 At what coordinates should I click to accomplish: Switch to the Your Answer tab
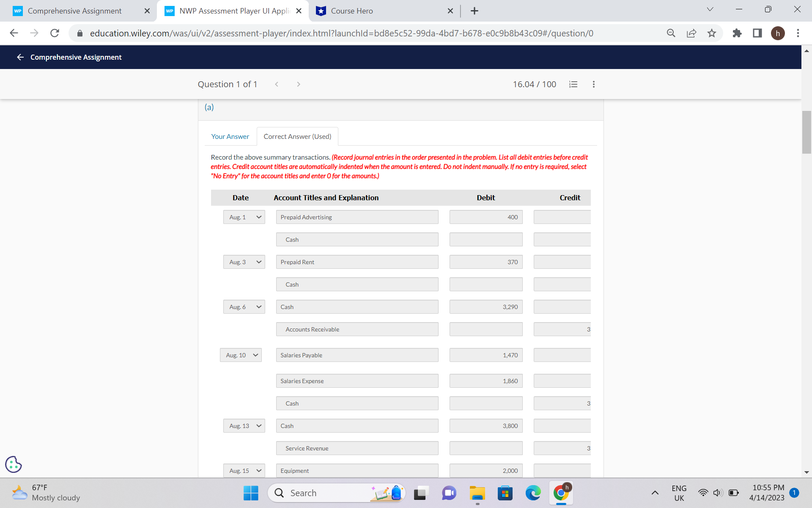230,136
